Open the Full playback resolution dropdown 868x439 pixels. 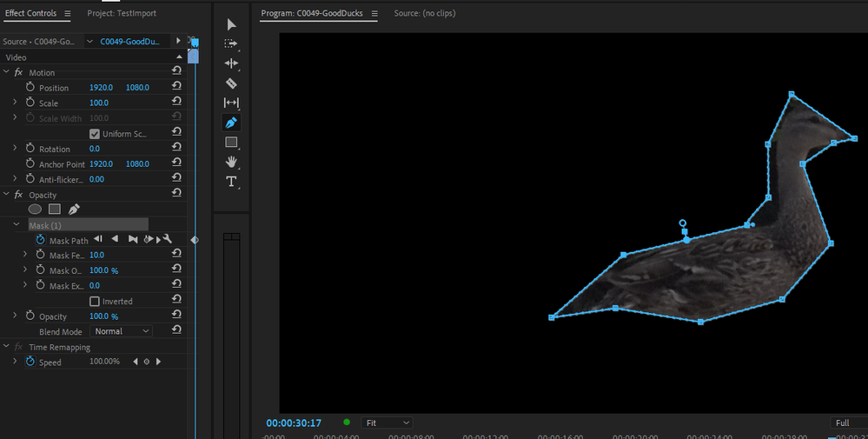tap(849, 423)
